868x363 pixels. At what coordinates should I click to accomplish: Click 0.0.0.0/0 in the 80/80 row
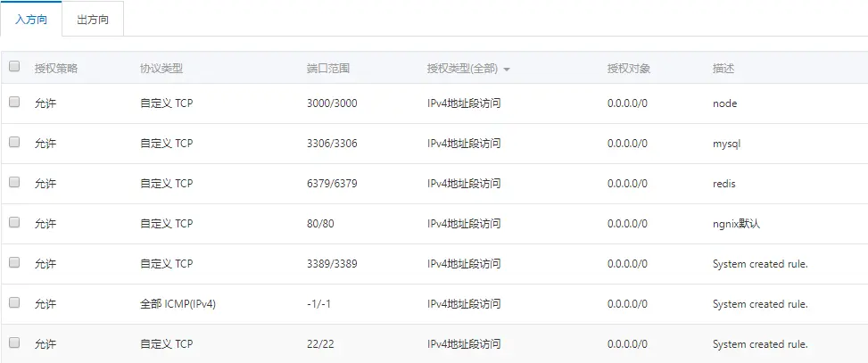[x=627, y=224]
